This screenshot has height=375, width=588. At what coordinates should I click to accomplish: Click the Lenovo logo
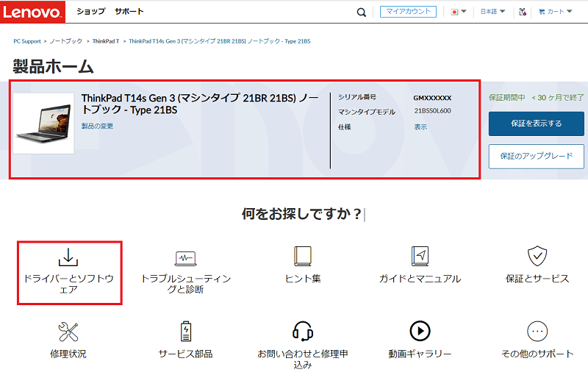point(32,12)
